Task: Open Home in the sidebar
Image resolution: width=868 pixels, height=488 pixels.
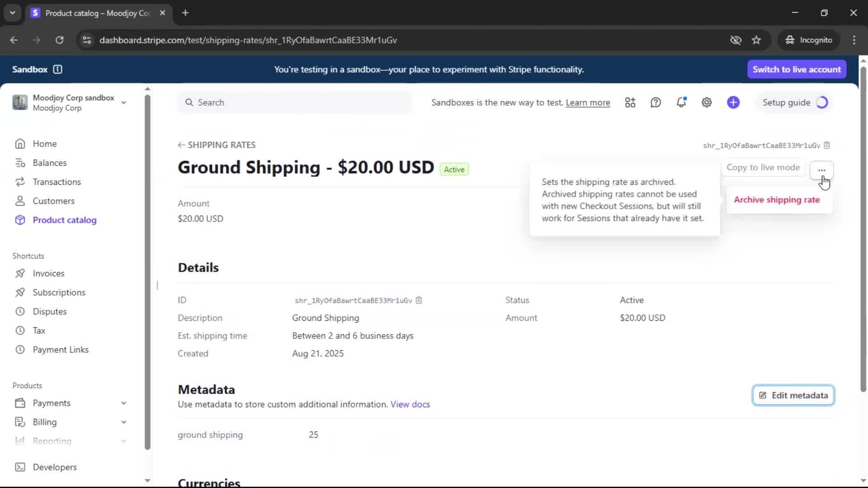Action: pyautogui.click(x=44, y=144)
